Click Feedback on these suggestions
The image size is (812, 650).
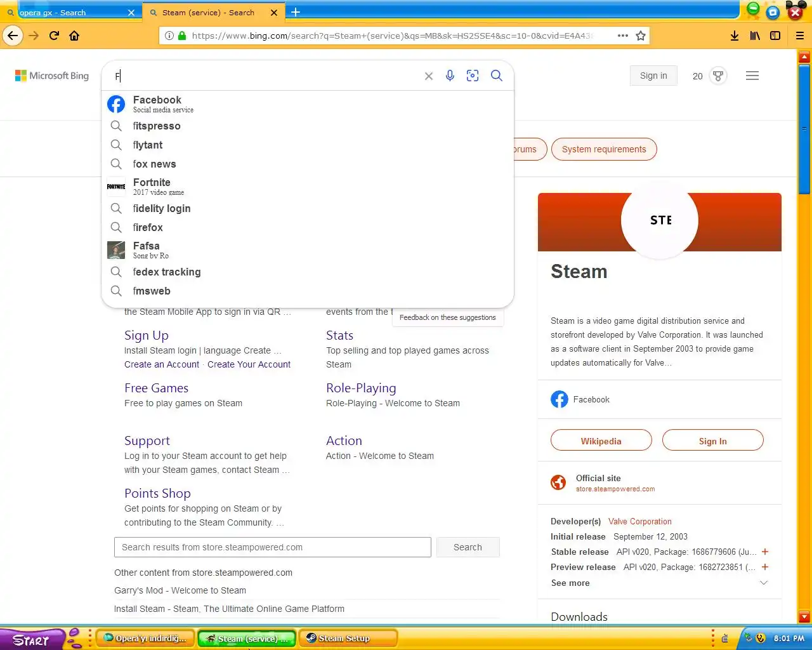[x=448, y=317]
